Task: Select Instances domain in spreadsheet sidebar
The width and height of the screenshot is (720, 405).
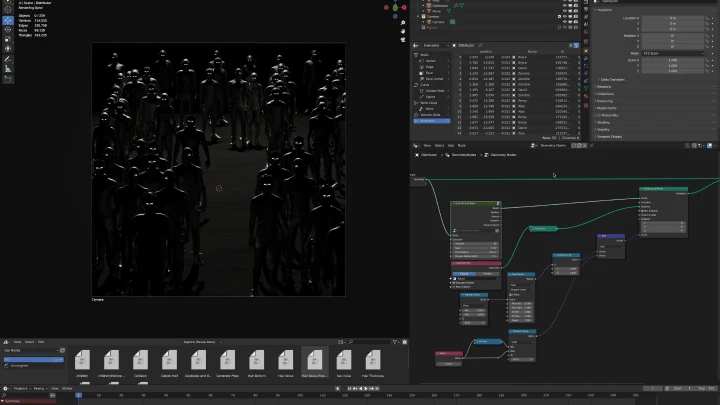Action: 430,121
